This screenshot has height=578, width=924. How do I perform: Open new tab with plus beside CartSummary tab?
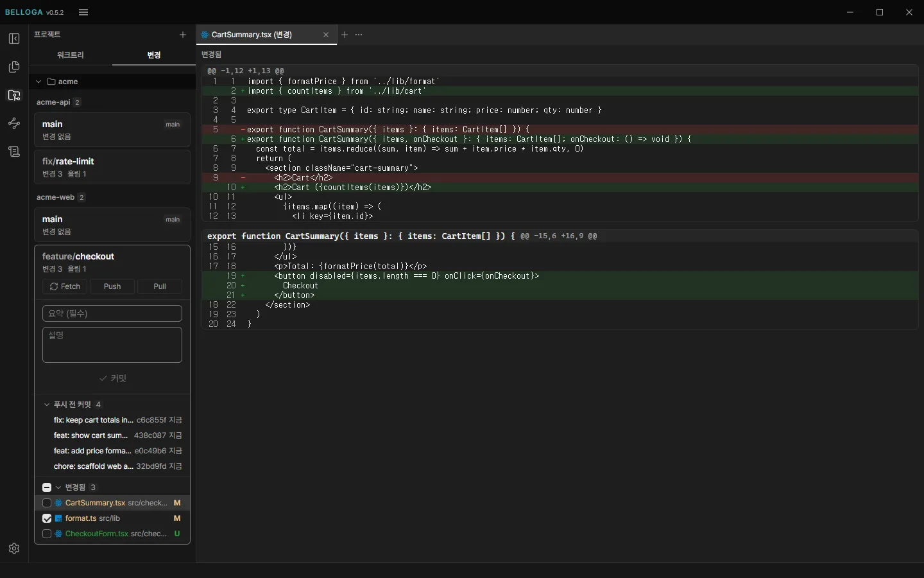(345, 35)
